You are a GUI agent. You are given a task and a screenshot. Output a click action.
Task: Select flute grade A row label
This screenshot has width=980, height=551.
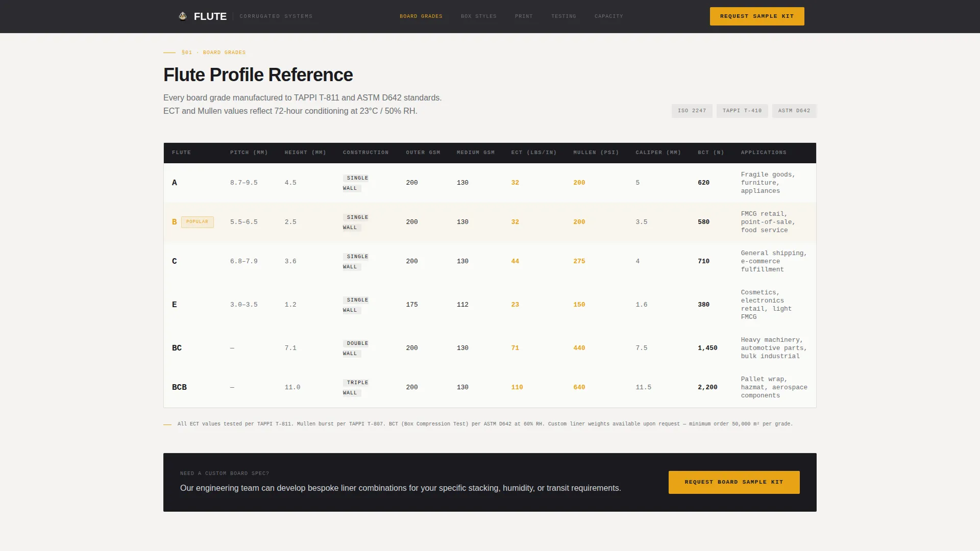(175, 183)
